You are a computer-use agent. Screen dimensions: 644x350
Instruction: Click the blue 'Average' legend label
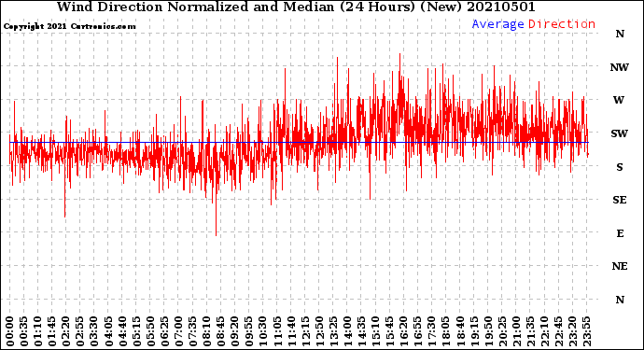click(497, 24)
